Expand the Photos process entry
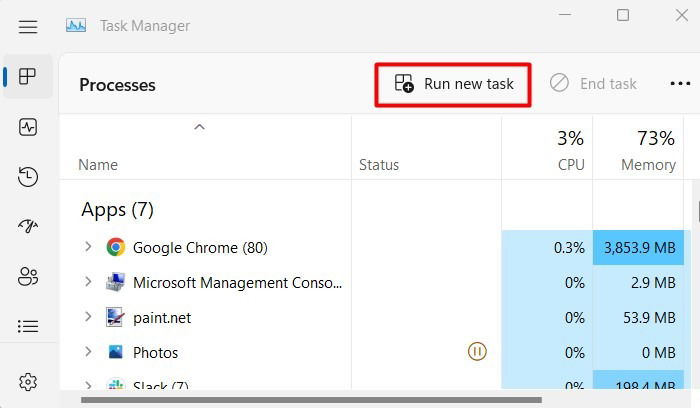 point(88,352)
